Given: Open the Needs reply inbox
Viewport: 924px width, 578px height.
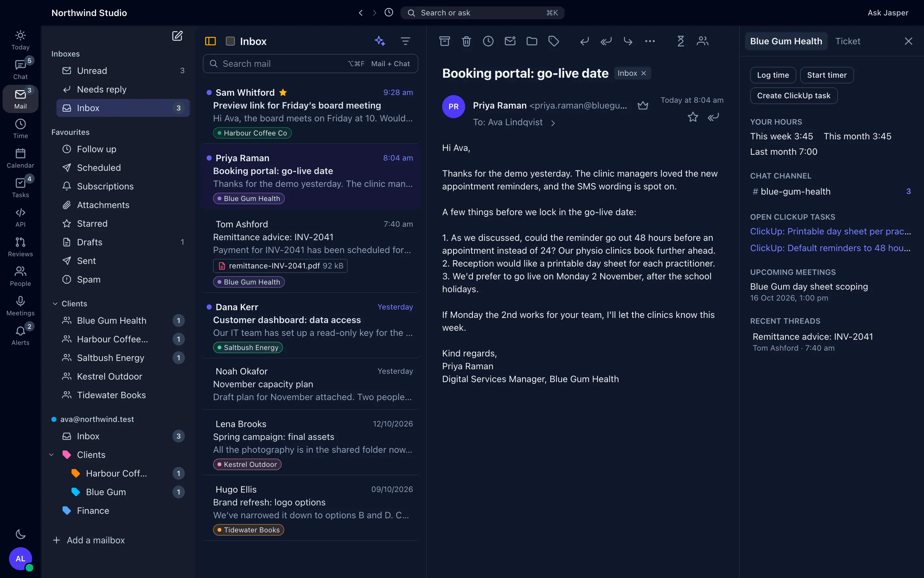Looking at the screenshot, I should pos(123,90).
